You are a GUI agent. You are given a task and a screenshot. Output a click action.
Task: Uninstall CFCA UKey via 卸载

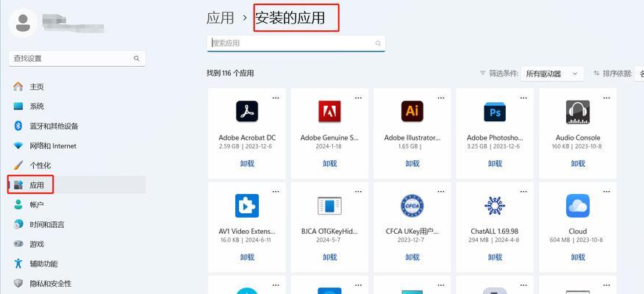[412, 257]
